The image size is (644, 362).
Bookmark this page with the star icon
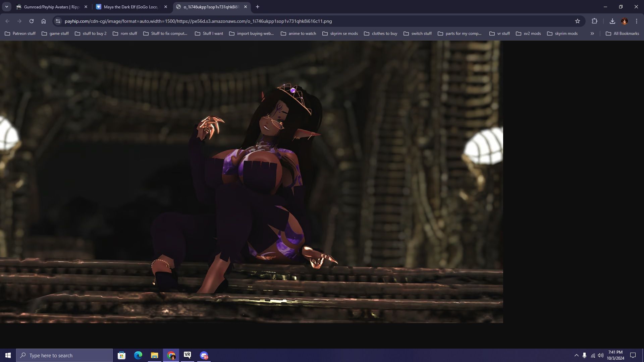click(578, 21)
